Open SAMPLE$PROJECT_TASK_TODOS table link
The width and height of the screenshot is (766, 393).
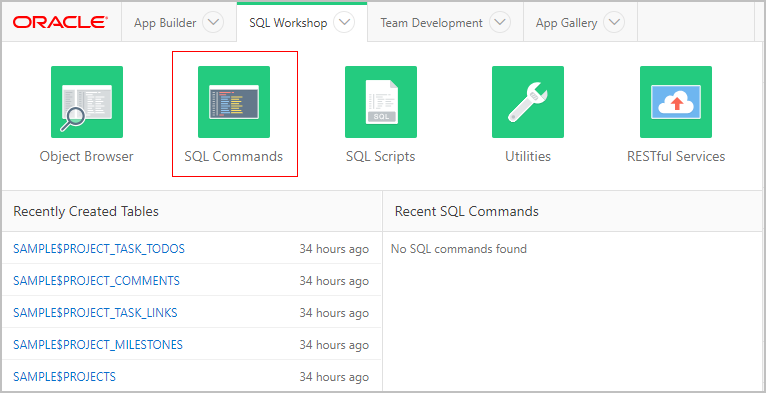pos(99,249)
